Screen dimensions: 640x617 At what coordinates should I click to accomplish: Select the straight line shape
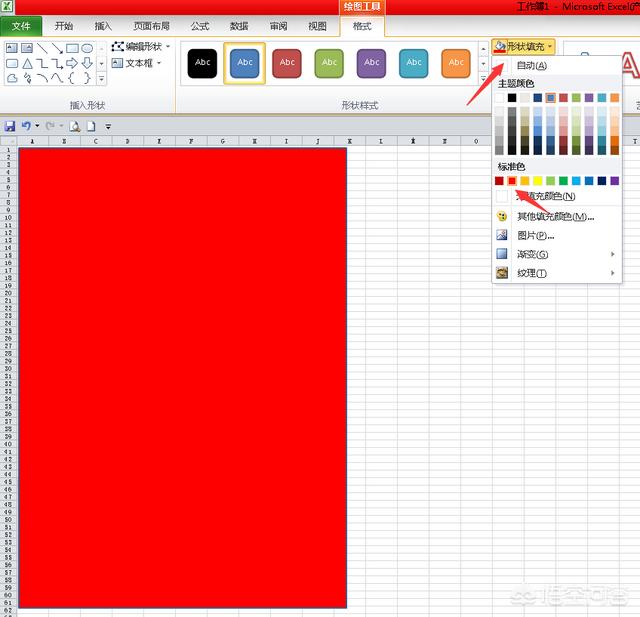click(x=42, y=48)
